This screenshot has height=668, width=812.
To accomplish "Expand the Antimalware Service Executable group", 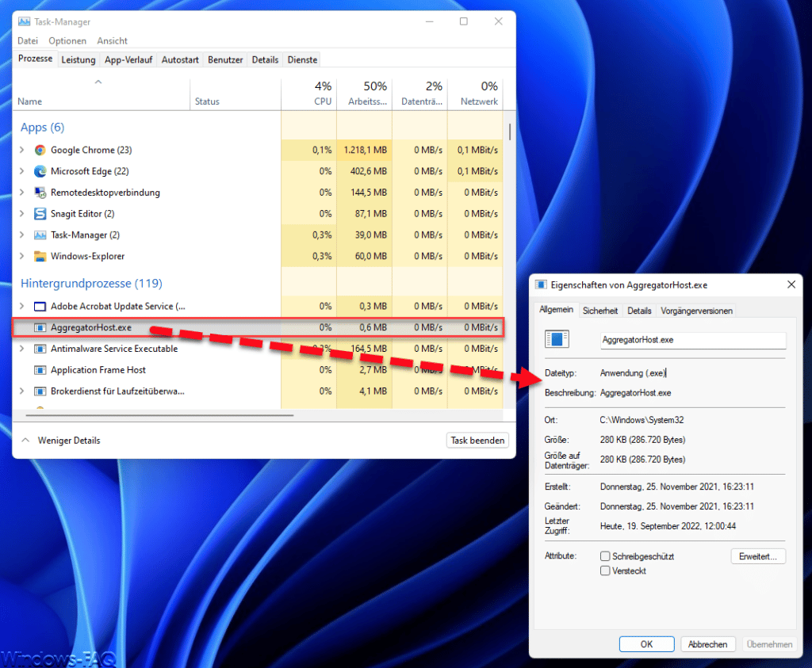I will coord(21,349).
